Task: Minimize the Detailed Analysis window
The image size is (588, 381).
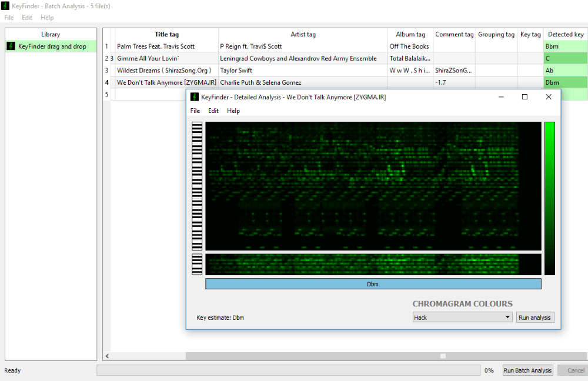Action: (x=501, y=97)
